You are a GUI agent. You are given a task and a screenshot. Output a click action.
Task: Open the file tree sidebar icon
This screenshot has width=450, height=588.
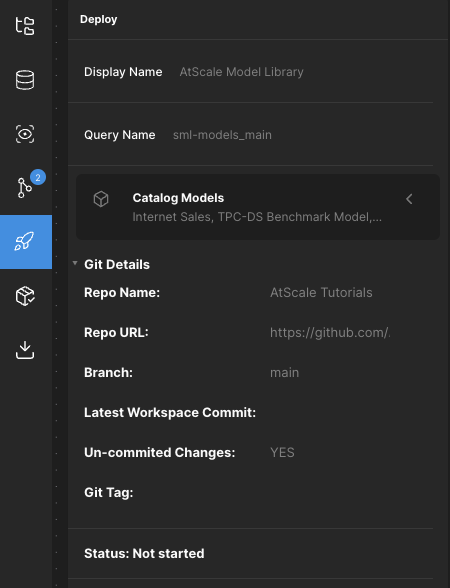coord(25,26)
